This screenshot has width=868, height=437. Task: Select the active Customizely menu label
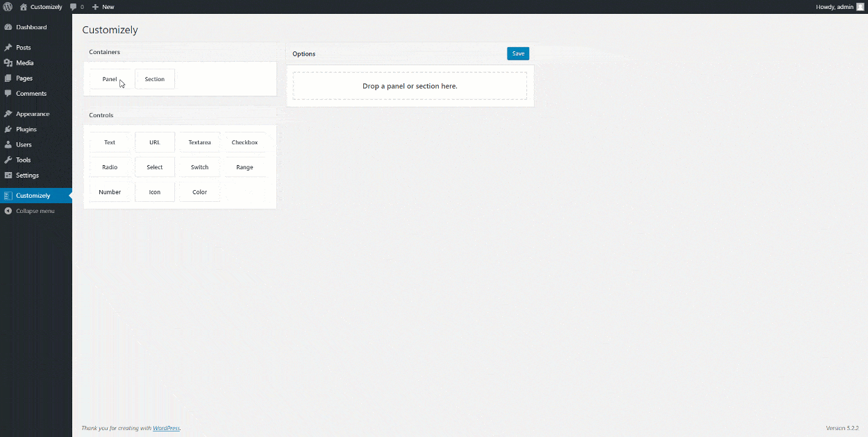pos(33,196)
